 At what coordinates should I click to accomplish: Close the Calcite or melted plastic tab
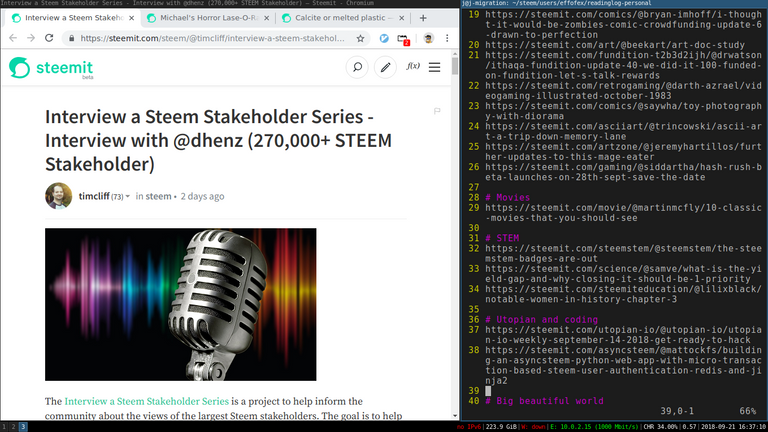pyautogui.click(x=402, y=18)
